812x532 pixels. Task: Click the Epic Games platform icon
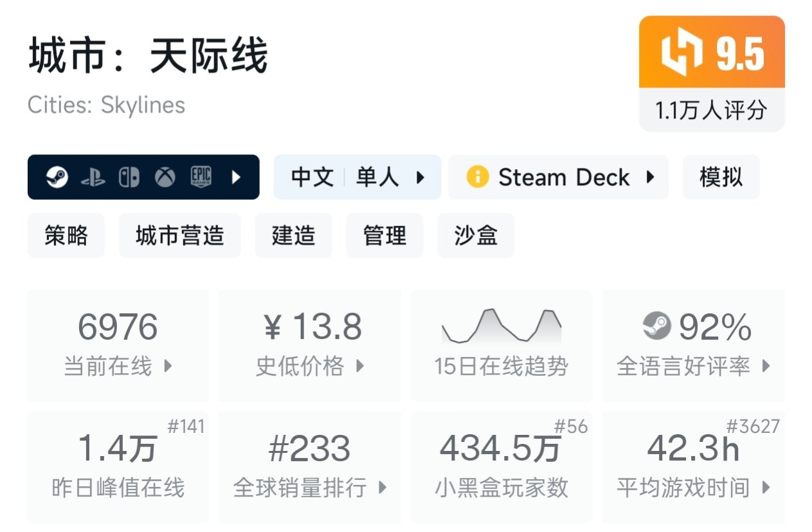(x=201, y=177)
